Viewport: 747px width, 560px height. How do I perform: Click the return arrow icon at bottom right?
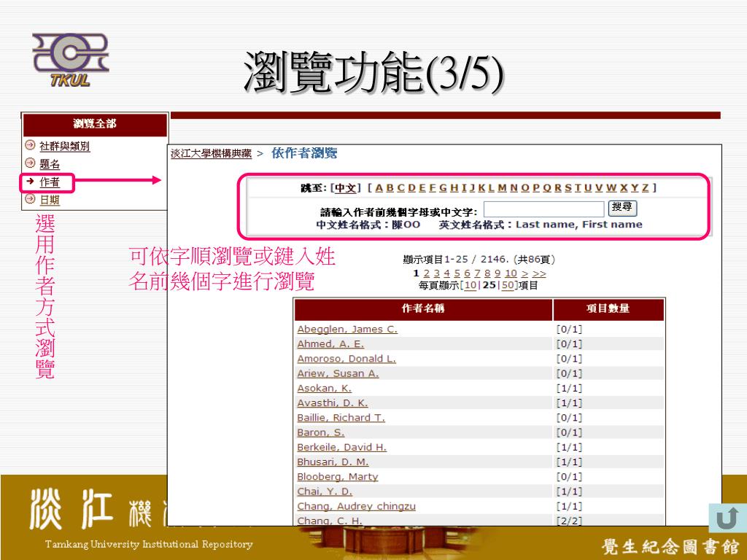point(727,518)
